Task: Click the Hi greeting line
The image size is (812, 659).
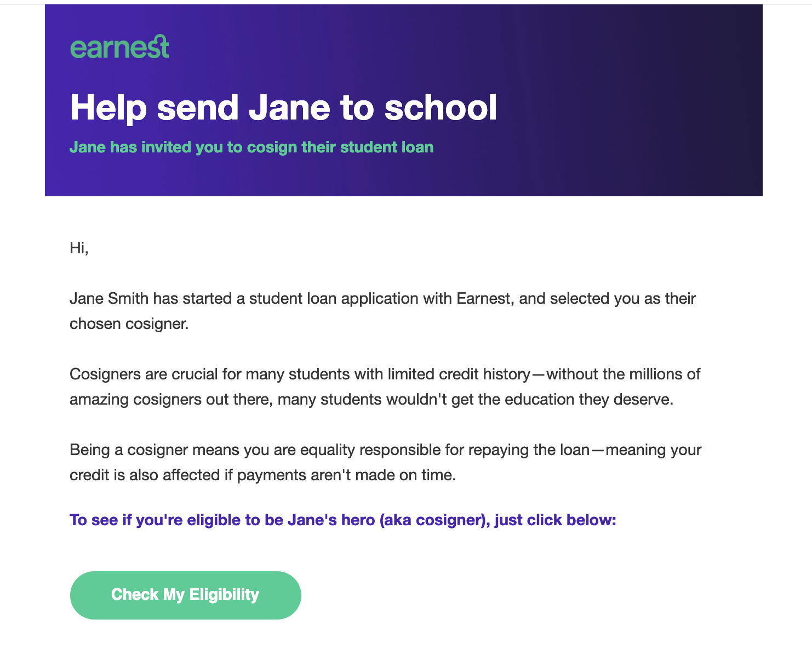Action: 79,248
